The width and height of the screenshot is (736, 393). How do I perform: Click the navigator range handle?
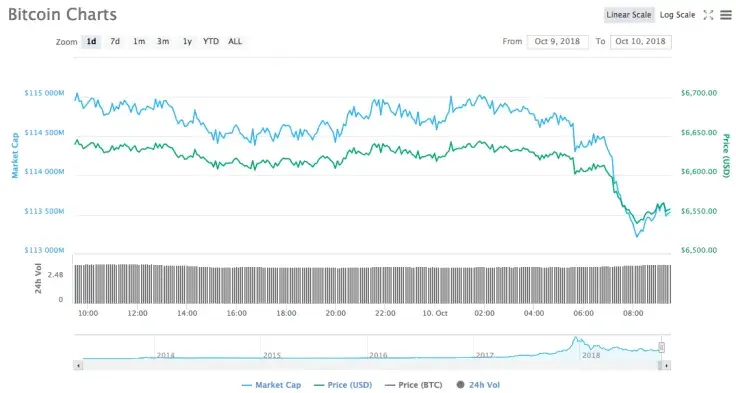click(661, 347)
